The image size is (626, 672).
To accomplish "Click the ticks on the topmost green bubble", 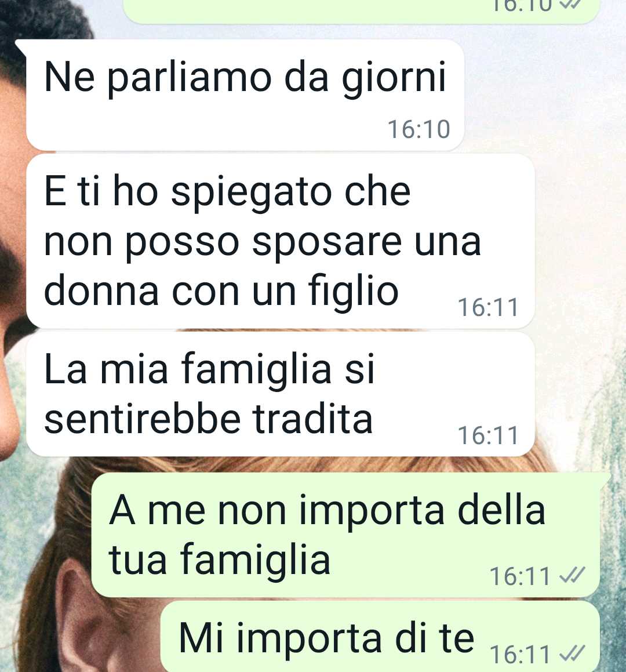I will coord(573,3).
